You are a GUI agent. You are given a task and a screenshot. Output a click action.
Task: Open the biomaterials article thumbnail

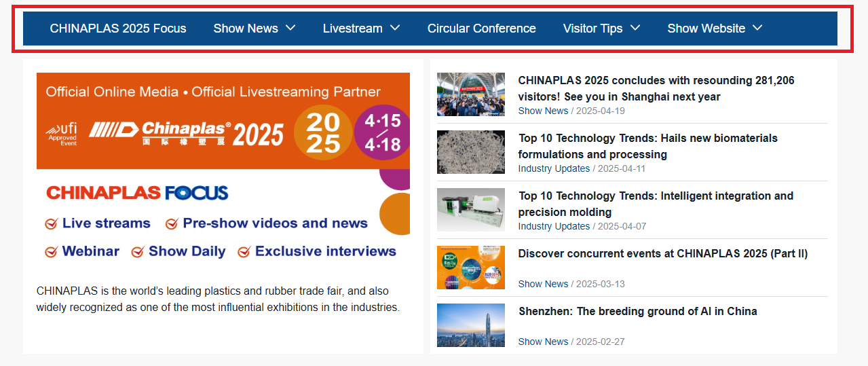coord(470,152)
